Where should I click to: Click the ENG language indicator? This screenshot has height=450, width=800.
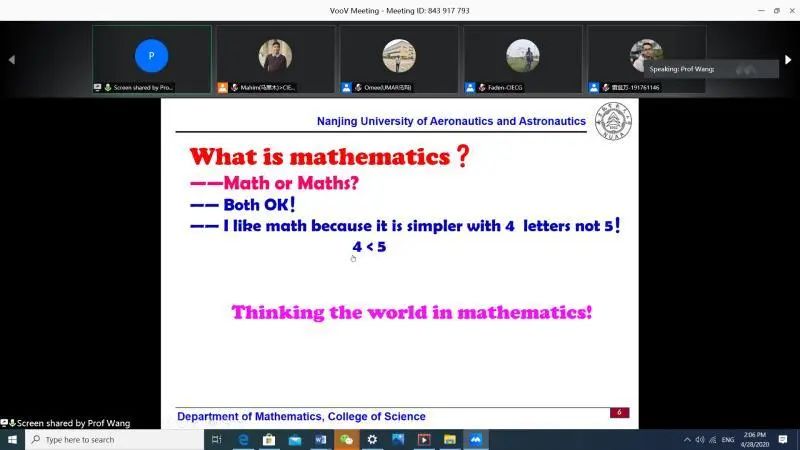point(728,439)
